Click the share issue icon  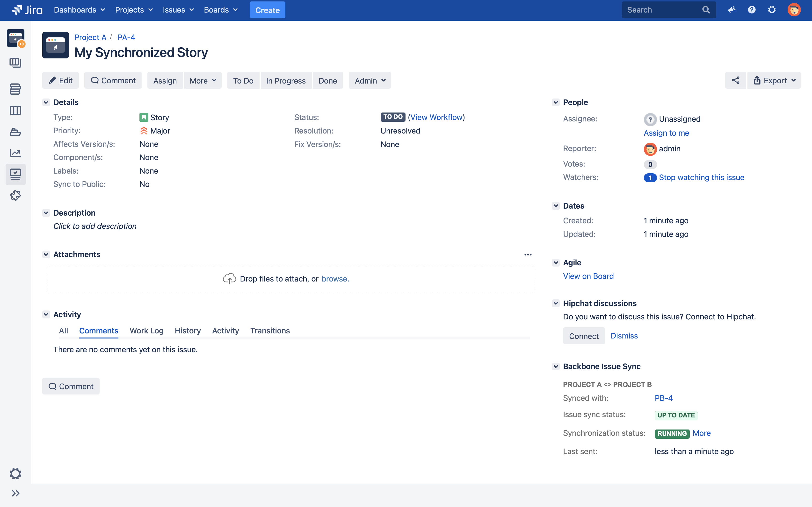pos(735,80)
